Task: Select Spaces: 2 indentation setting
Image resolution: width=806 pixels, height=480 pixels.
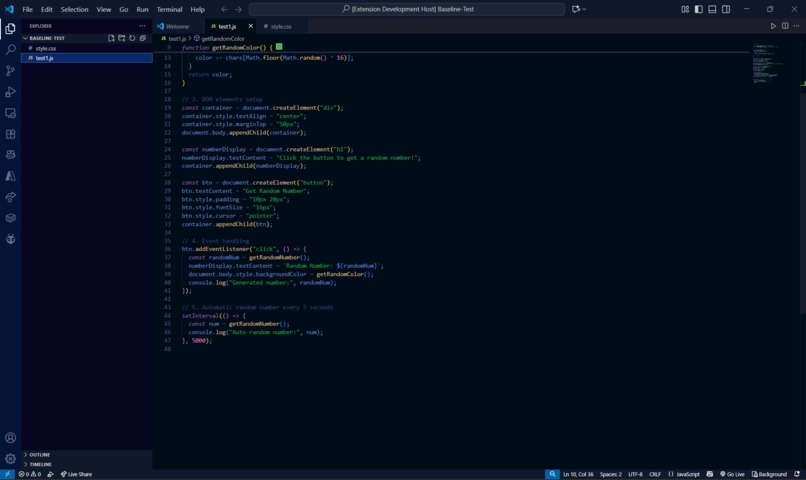Action: [611, 474]
